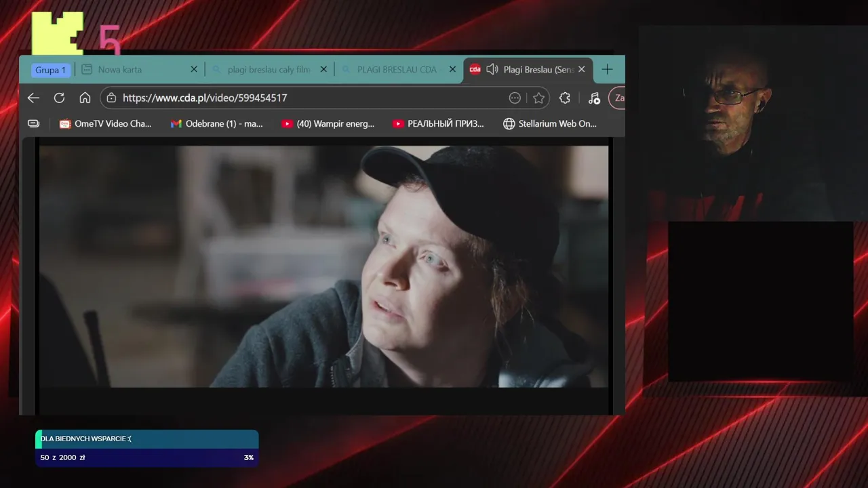View site info lock icon
868x488 pixels.
[x=111, y=98]
